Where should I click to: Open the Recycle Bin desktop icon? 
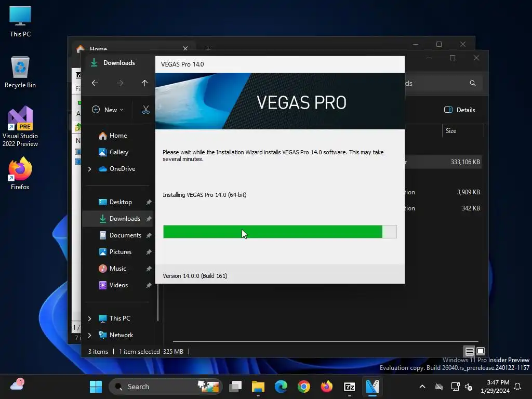20,72
